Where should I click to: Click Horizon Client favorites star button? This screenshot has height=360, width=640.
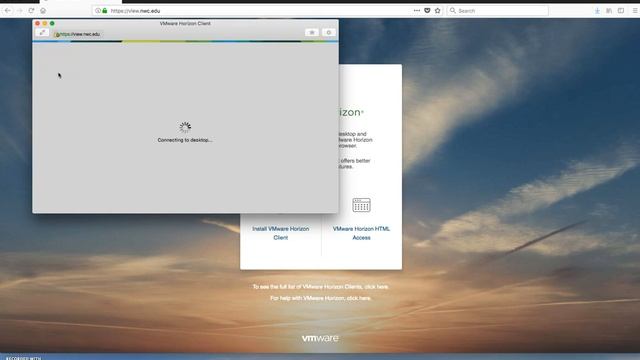click(x=312, y=32)
